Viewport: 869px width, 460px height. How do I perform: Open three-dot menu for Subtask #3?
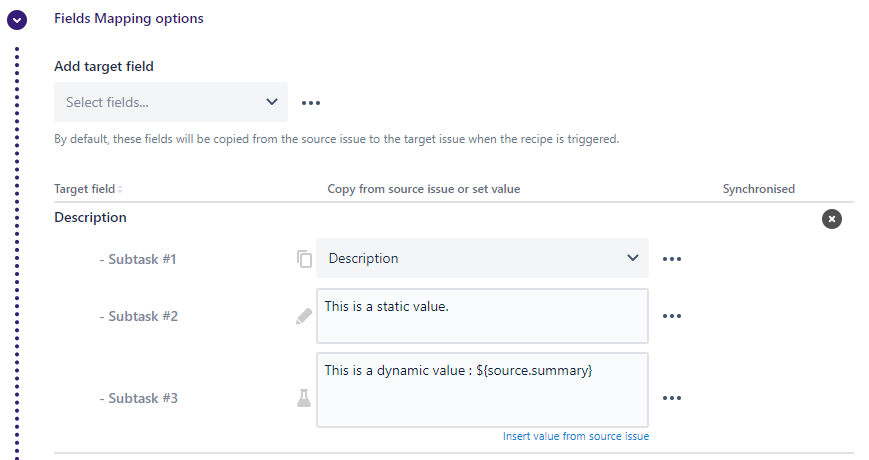coord(672,398)
